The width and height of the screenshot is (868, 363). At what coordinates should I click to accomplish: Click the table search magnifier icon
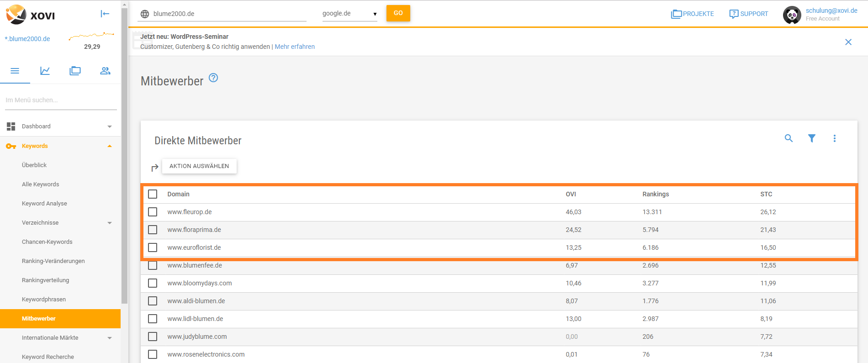tap(789, 138)
